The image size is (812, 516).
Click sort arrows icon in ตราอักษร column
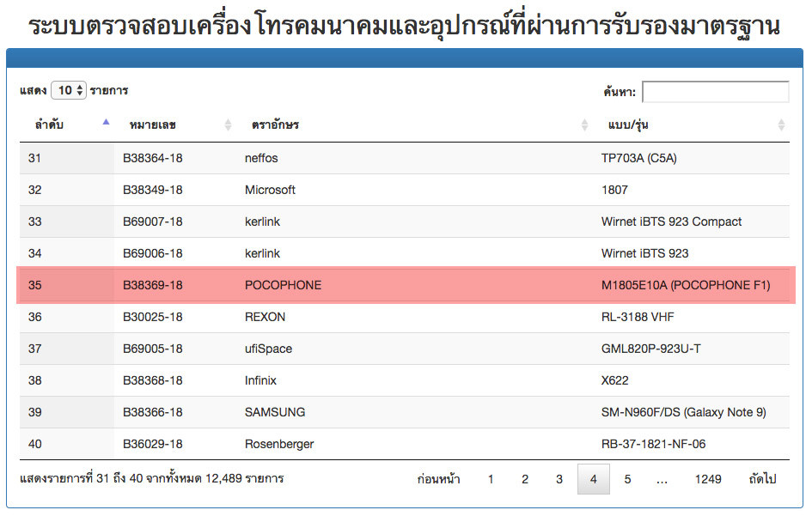(x=585, y=125)
